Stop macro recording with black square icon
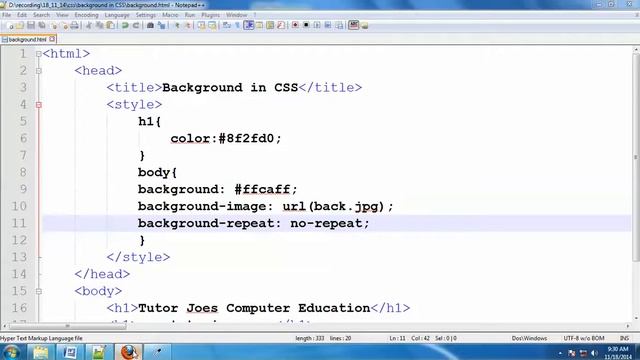The image size is (640, 360). [x=306, y=25]
